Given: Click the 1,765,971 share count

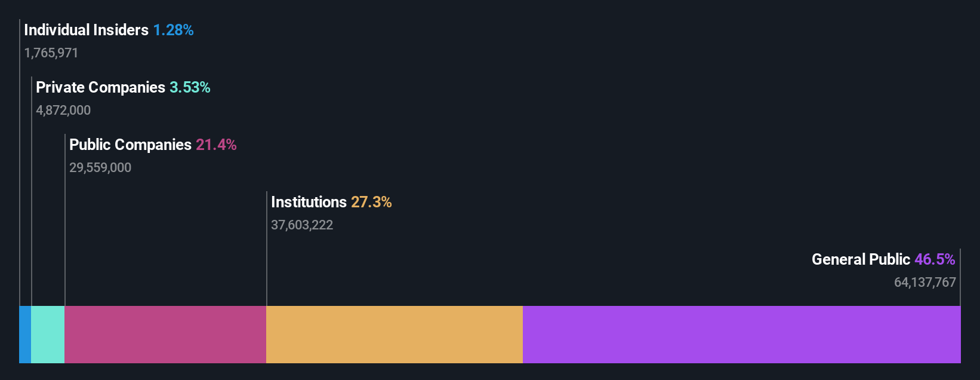Looking at the screenshot, I should pos(51,53).
